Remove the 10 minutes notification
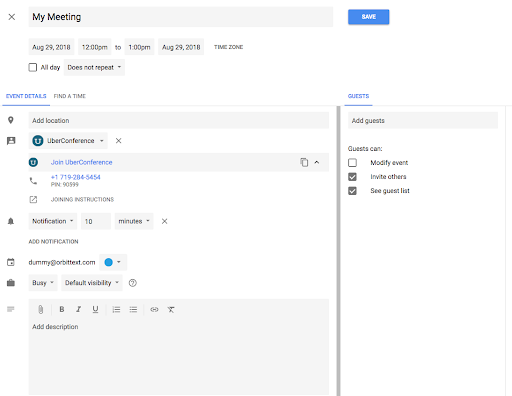Viewport: 512px width, 396px height. pos(164,221)
